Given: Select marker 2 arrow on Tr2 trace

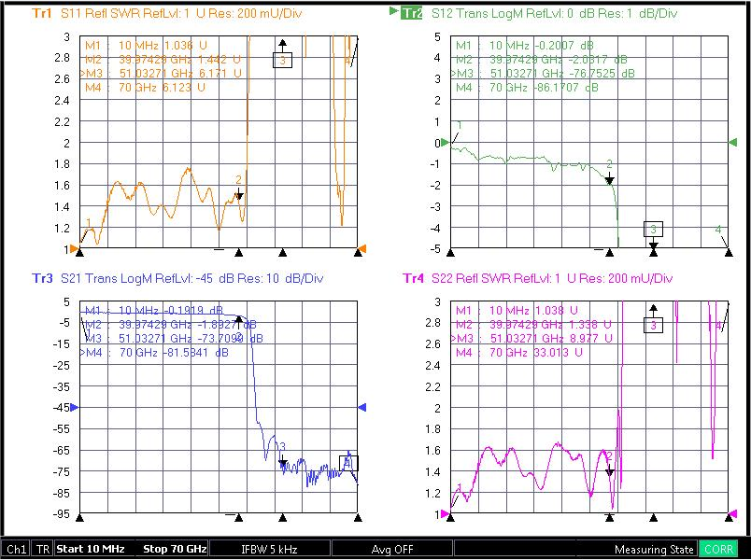Looking at the screenshot, I should pos(609,180).
